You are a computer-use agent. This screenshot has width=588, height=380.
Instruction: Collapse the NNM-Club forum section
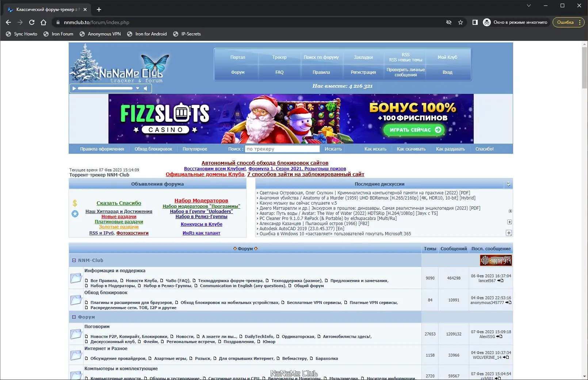[x=75, y=260]
